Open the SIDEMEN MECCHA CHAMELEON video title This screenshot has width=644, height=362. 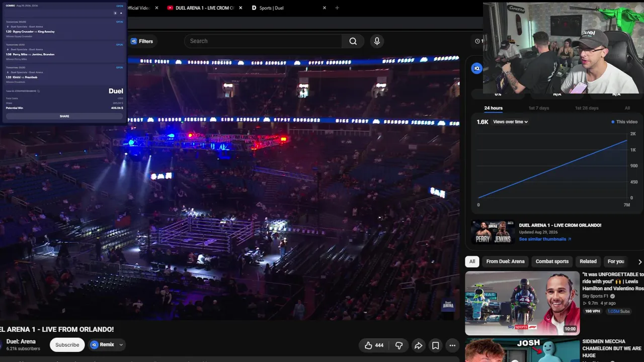[x=612, y=348]
